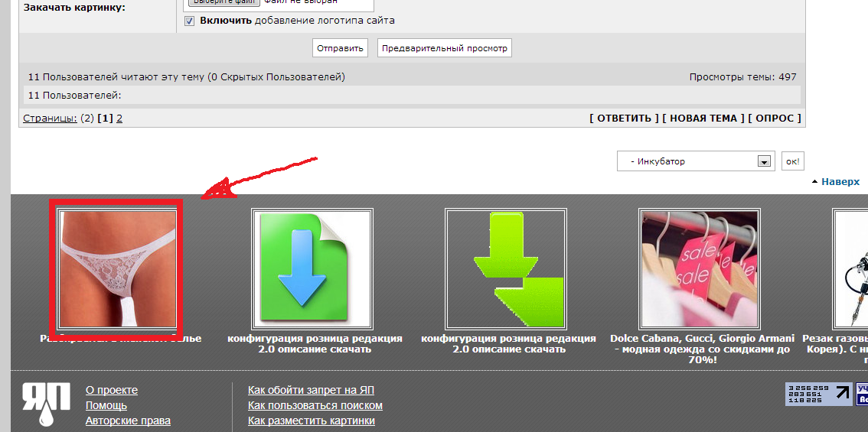
Task: Open the thumbnail with two green arrows
Action: click(506, 268)
